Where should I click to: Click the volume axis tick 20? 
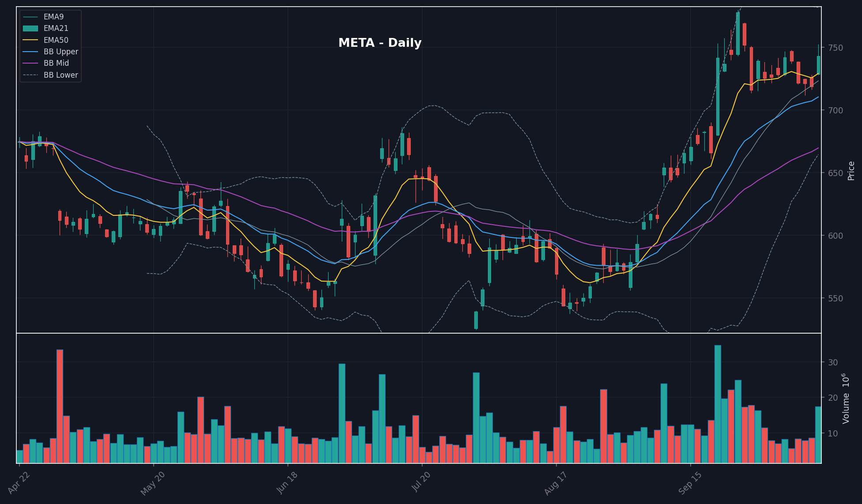point(833,398)
